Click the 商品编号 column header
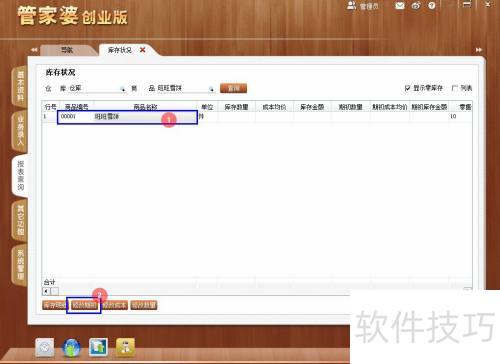 (76, 107)
